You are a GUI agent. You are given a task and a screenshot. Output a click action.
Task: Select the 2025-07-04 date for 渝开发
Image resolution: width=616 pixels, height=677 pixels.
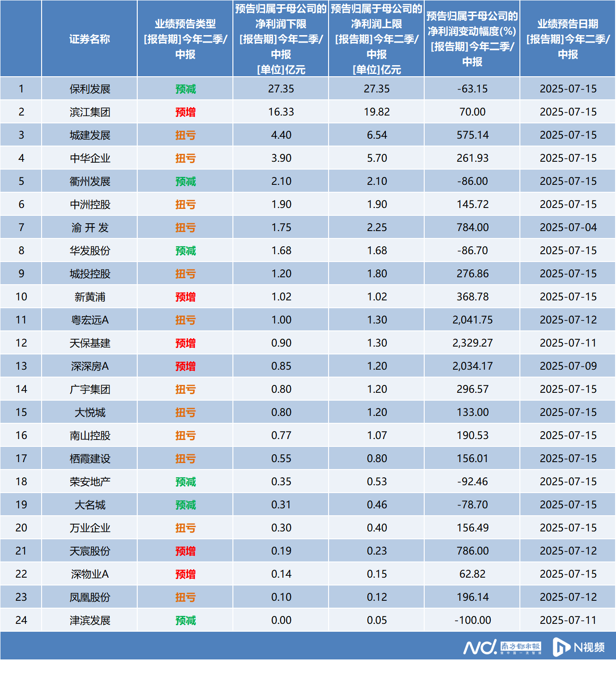tap(568, 228)
